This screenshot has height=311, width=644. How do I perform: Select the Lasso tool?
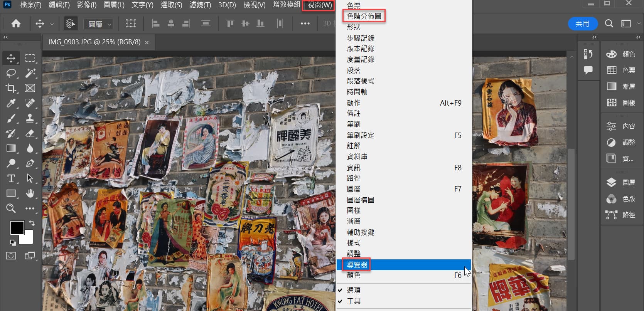tap(11, 73)
